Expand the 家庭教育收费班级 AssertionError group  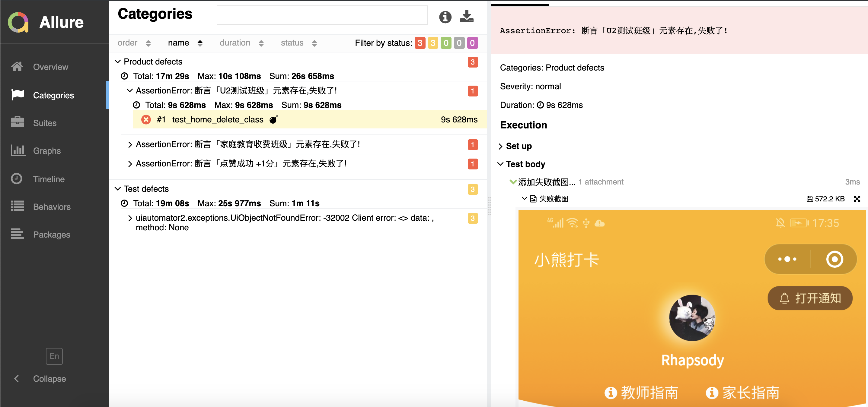coord(130,144)
